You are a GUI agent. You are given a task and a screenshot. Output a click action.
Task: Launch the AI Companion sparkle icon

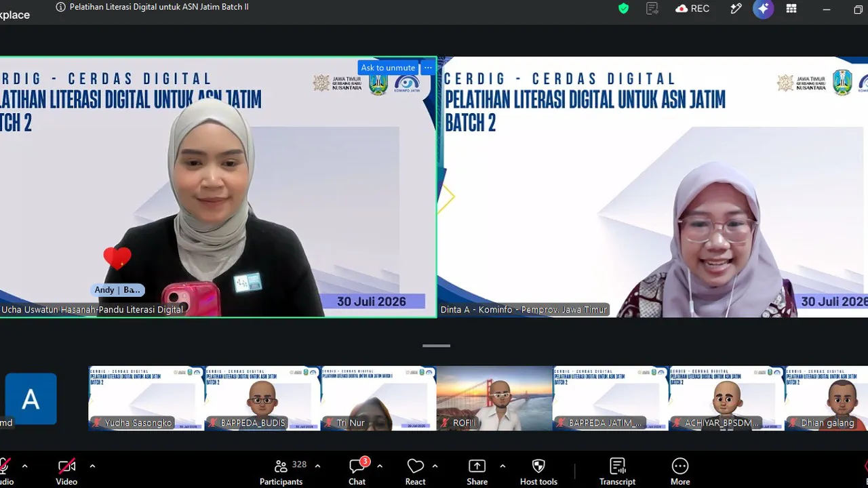tap(764, 8)
